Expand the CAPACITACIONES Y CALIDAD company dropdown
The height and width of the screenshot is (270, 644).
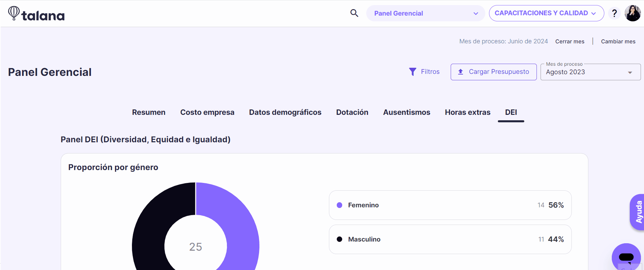546,13
